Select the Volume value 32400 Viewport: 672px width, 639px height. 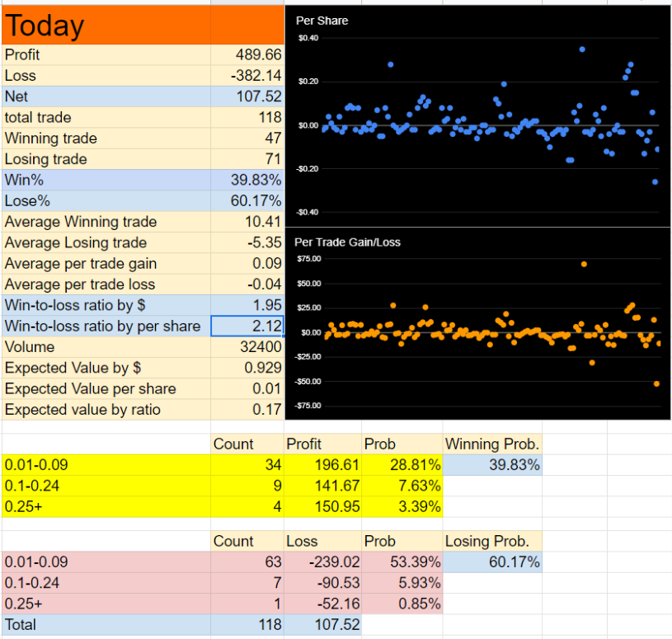pyautogui.click(x=247, y=347)
